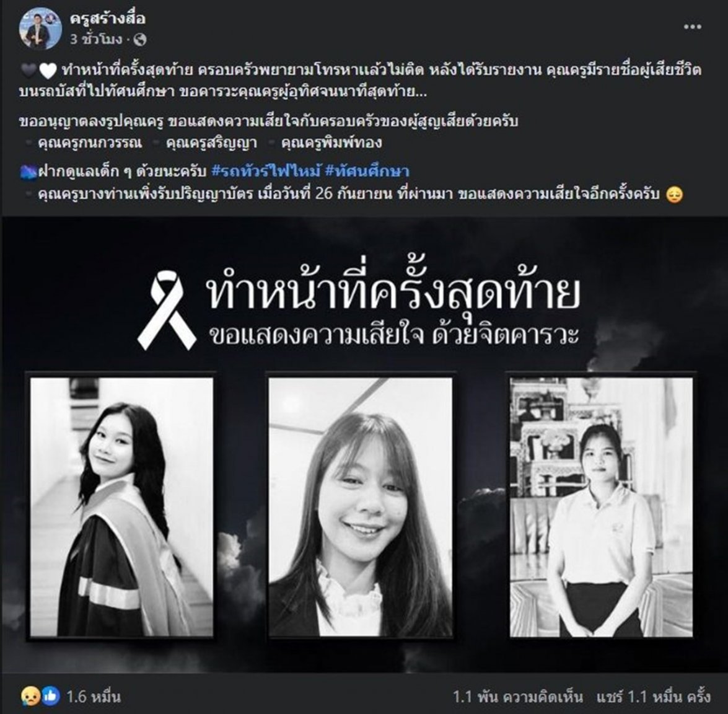Open the #ทัศนศึกษา hashtag
This screenshot has width=728, height=714.
click(367, 171)
